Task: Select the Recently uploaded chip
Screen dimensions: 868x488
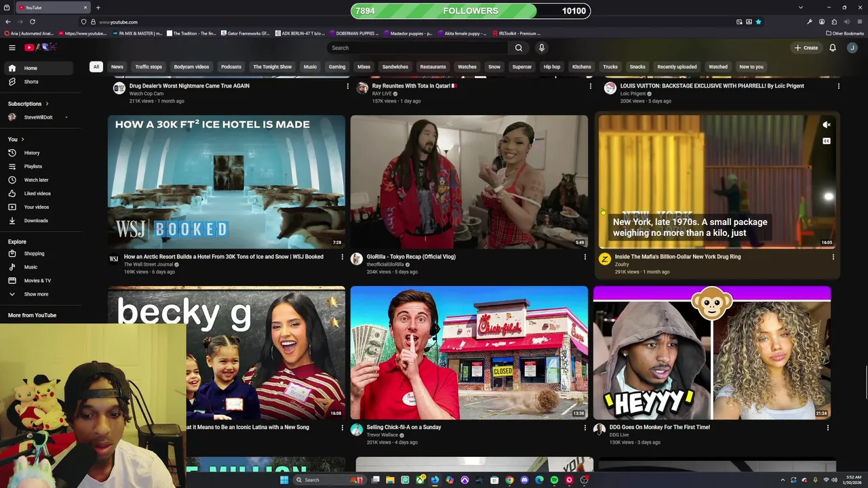Action: (677, 67)
